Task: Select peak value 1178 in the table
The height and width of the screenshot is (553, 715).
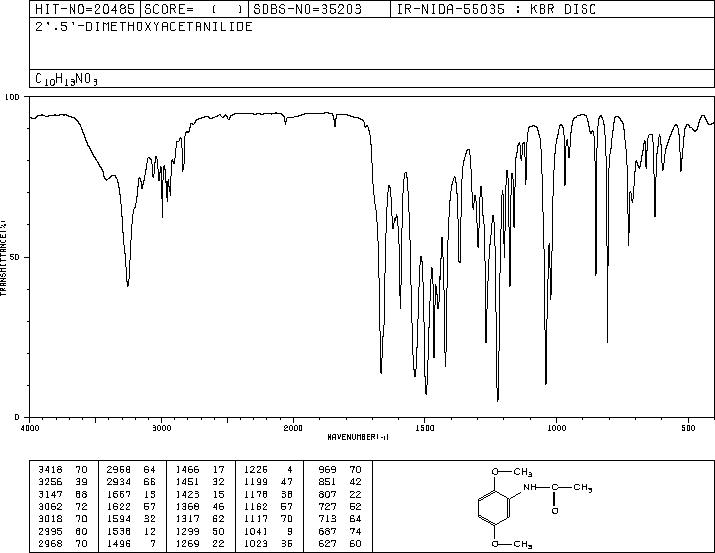Action: coord(256,494)
